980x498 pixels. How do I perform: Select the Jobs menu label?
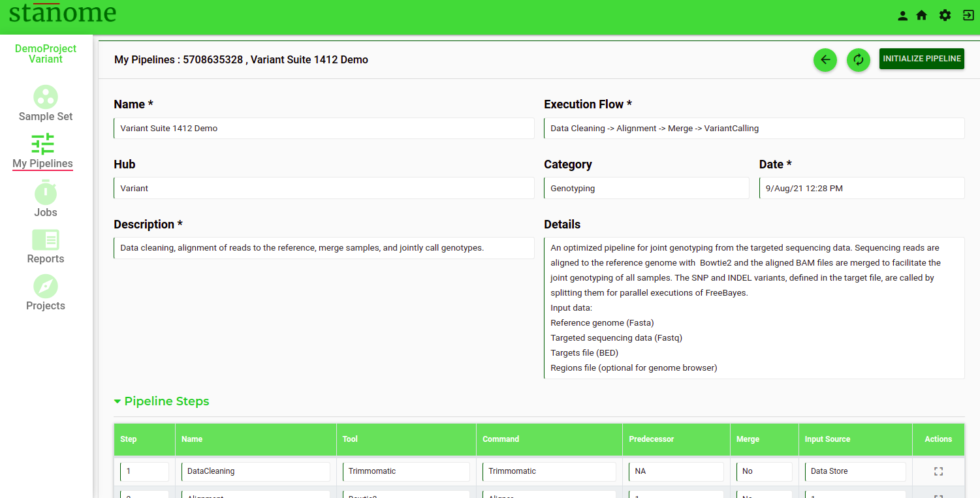point(46,213)
